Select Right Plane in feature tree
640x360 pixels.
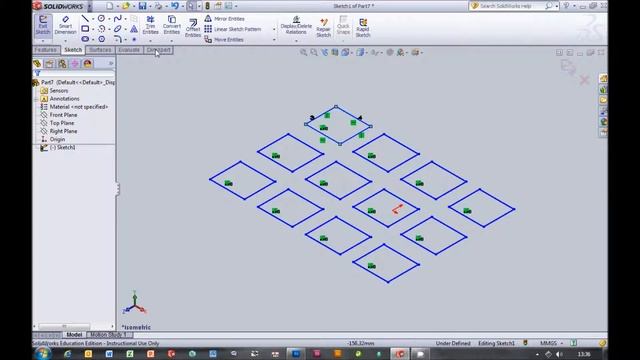58,131
